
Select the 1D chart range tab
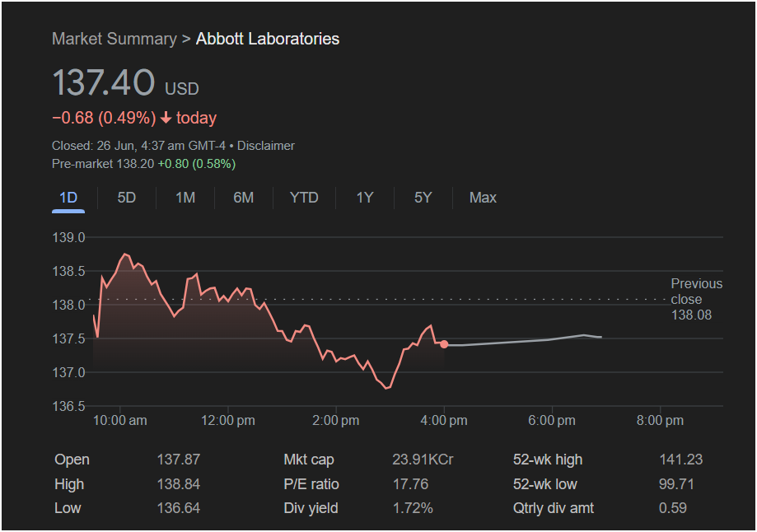(x=68, y=198)
